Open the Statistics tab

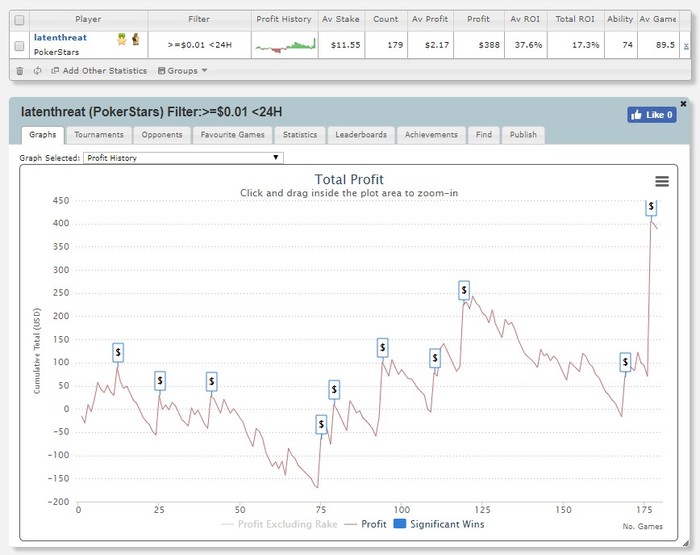point(300,135)
